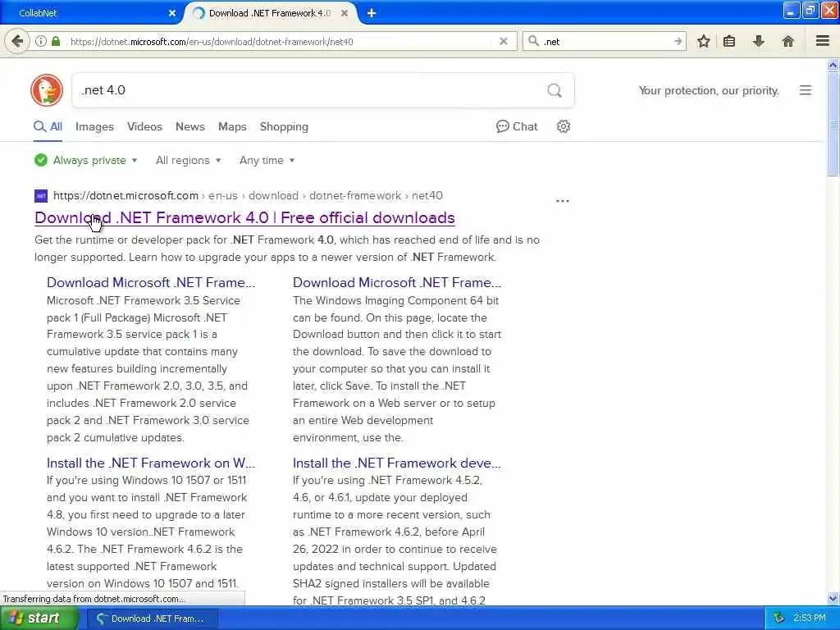Open site information icon in address bar
Screen dimensions: 840x630
41,41
